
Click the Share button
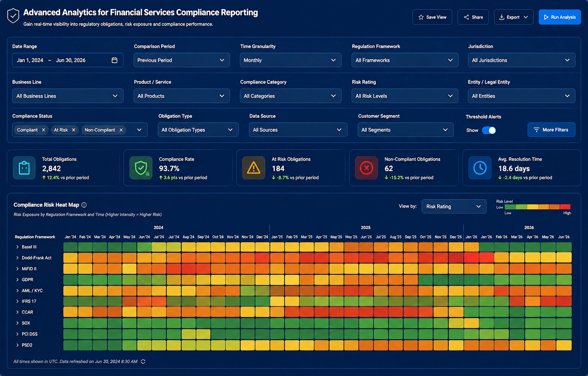tap(473, 17)
